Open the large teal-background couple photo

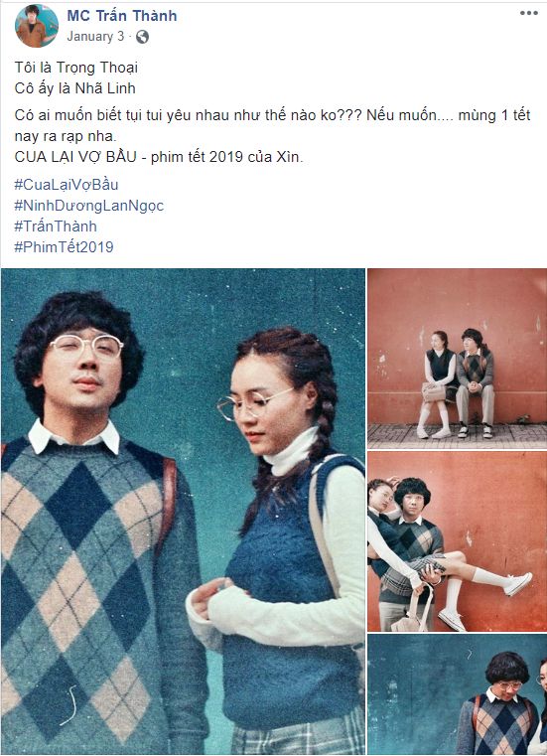click(x=183, y=512)
